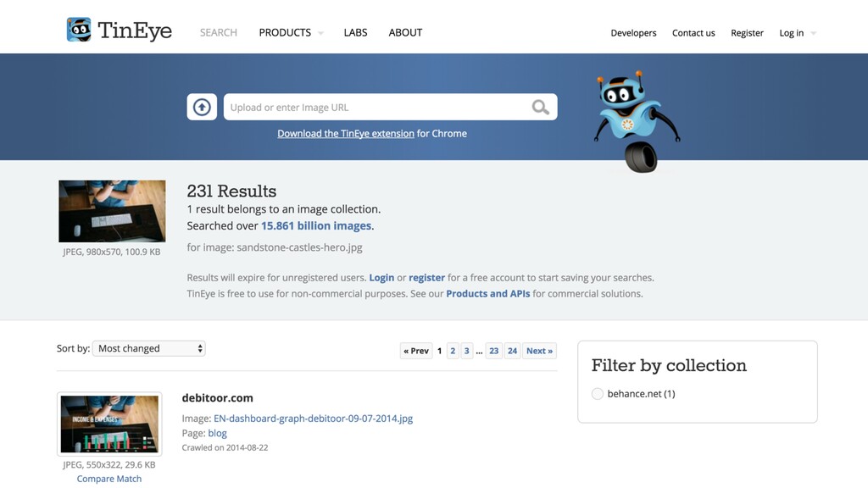The height and width of the screenshot is (488, 868).
Task: Click Download the TinEye extension link
Action: tap(346, 133)
